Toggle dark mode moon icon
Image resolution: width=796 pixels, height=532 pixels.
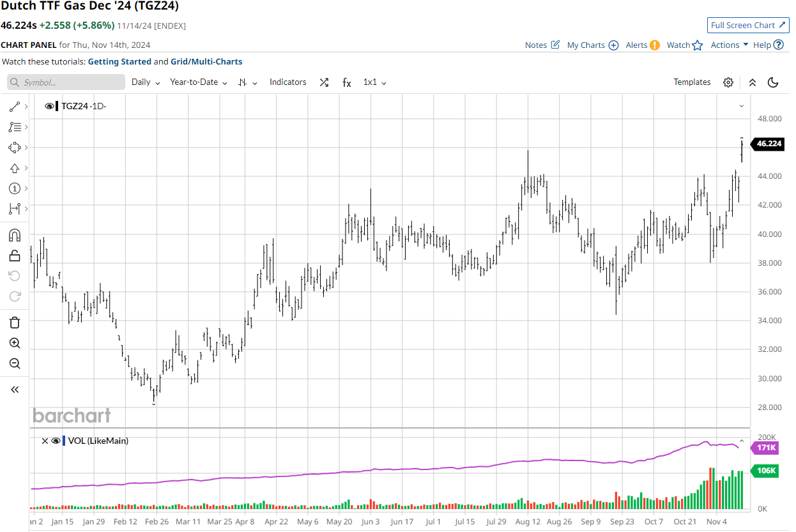pos(773,82)
